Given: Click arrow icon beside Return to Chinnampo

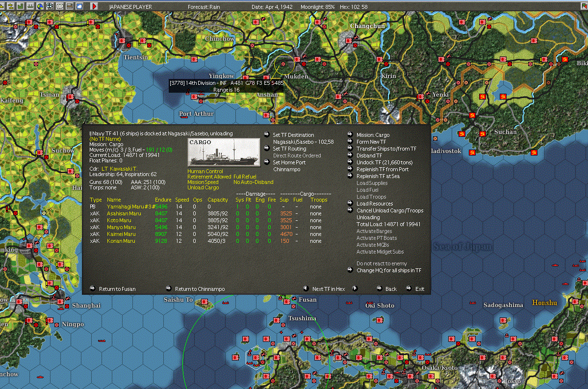Looking at the screenshot, I should point(168,288).
